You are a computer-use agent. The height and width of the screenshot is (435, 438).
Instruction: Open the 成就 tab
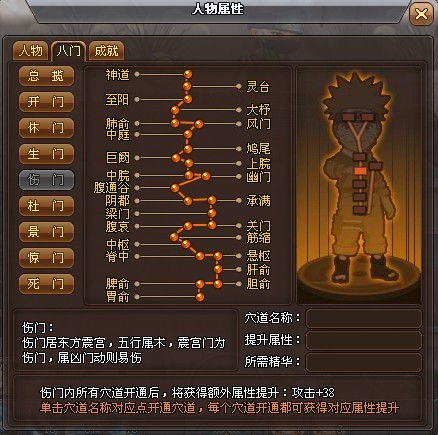106,51
